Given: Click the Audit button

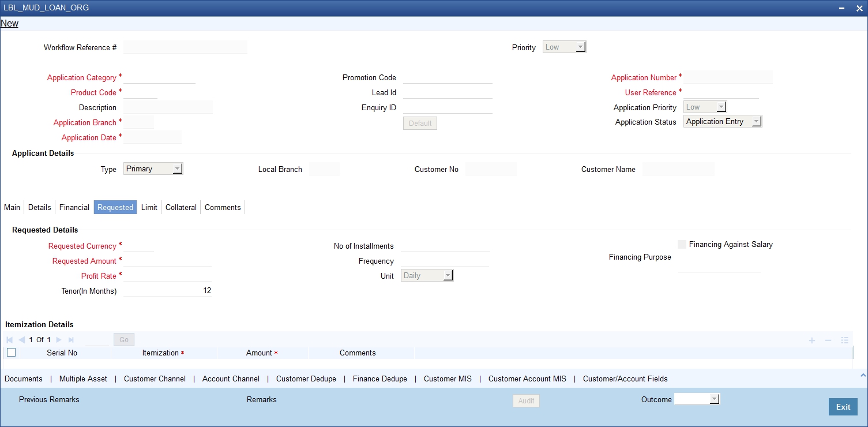Looking at the screenshot, I should coord(526,401).
